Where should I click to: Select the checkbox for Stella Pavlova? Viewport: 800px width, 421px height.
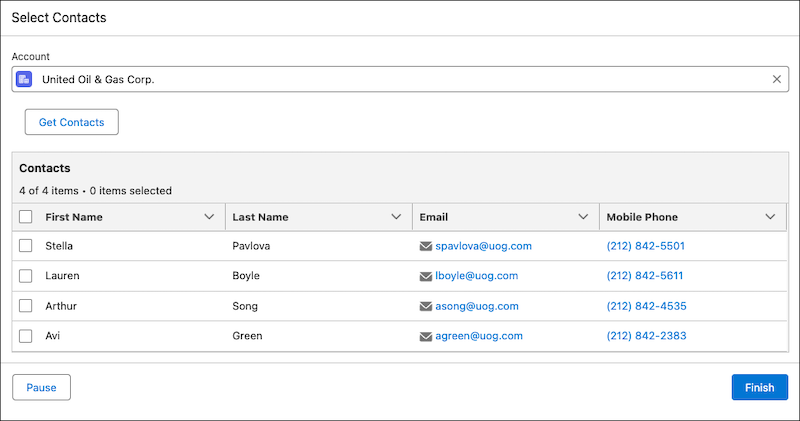[x=26, y=246]
